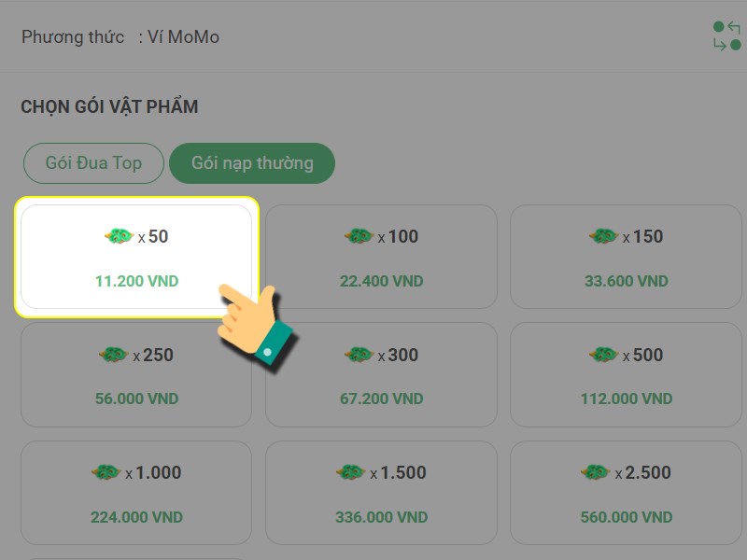The image size is (747, 560).
Task: Click the green coin icon beside x100
Action: click(359, 237)
